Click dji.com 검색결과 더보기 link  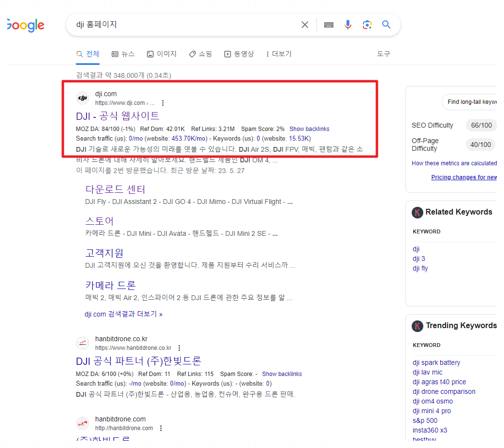(123, 314)
